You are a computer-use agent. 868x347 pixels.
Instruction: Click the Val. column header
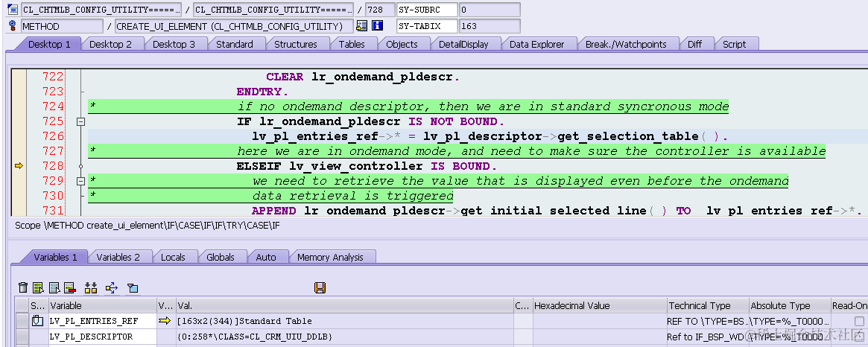[344, 305]
